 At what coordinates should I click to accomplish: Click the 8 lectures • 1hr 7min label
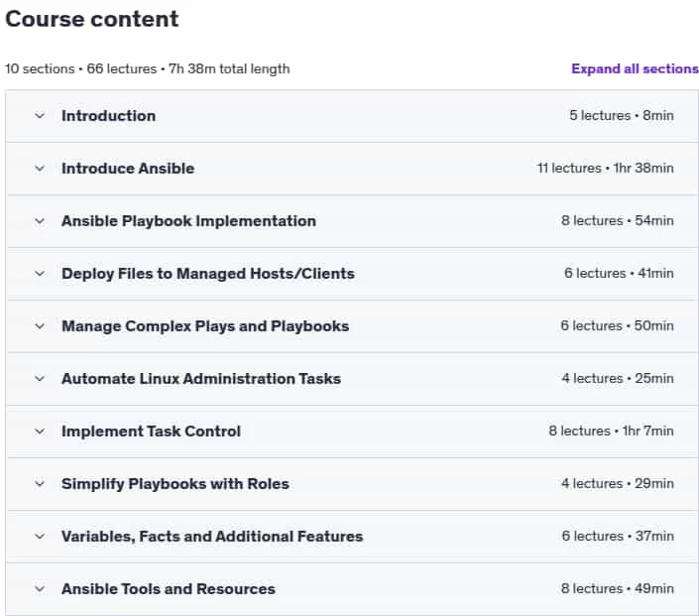tap(611, 431)
